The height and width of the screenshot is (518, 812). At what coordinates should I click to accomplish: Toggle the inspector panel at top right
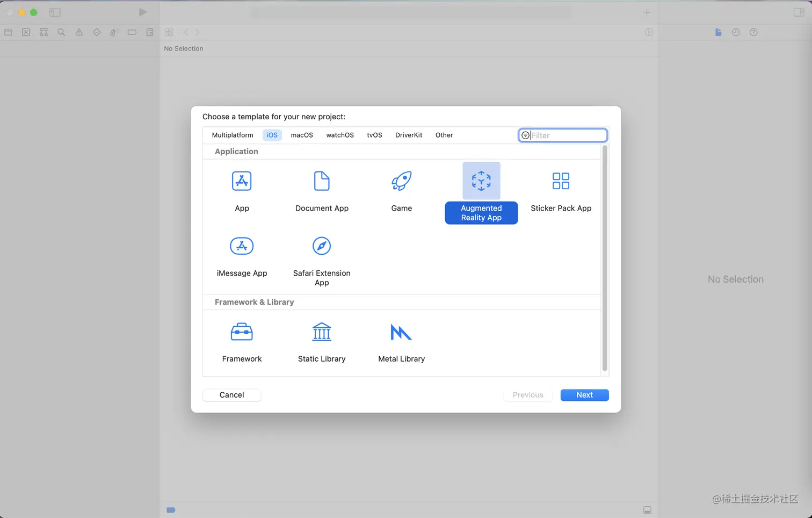point(799,12)
